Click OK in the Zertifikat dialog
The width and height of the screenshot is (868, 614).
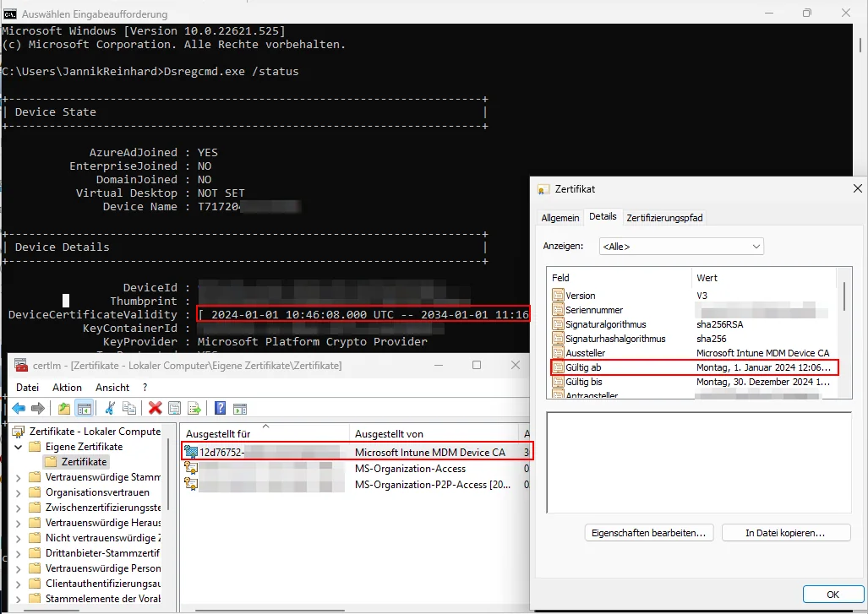point(833,595)
